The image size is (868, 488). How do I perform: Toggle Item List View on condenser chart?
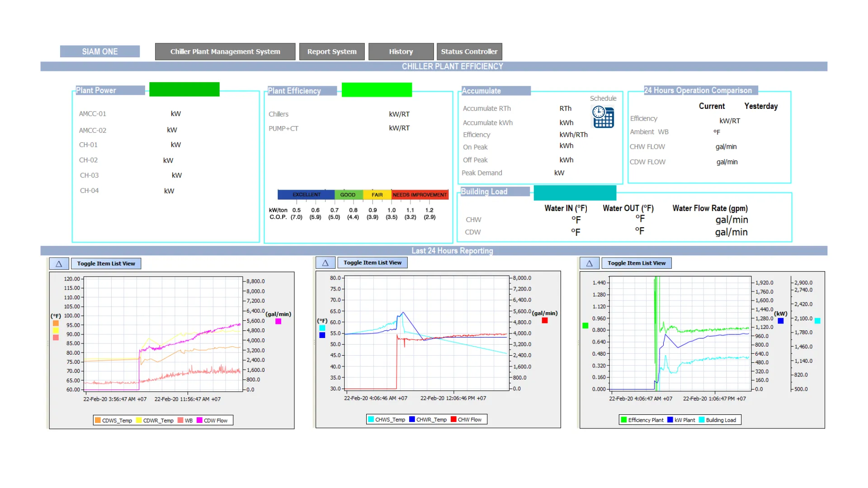106,264
